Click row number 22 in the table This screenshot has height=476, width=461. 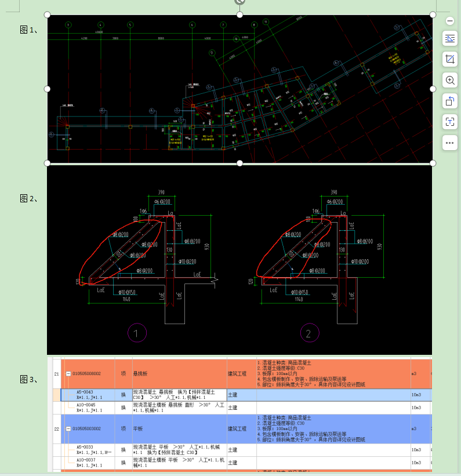56,428
